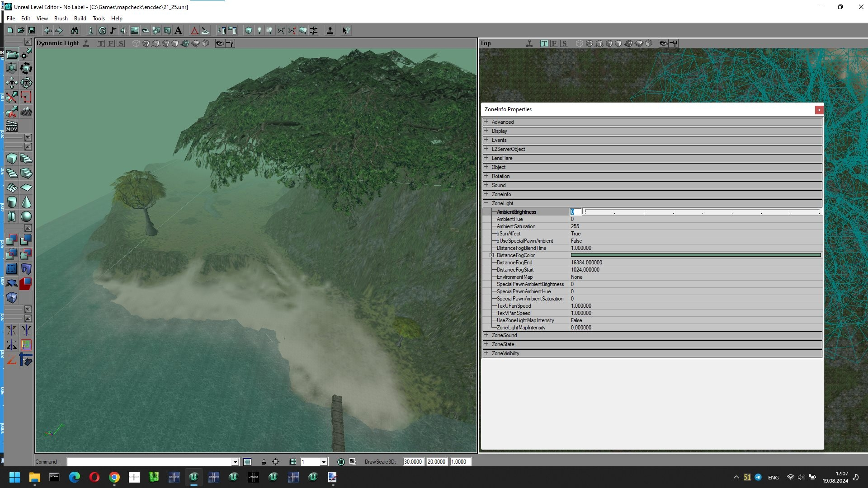Build lighting with the single light bulb icon
Screen dimensions: 868x488
[259, 30]
